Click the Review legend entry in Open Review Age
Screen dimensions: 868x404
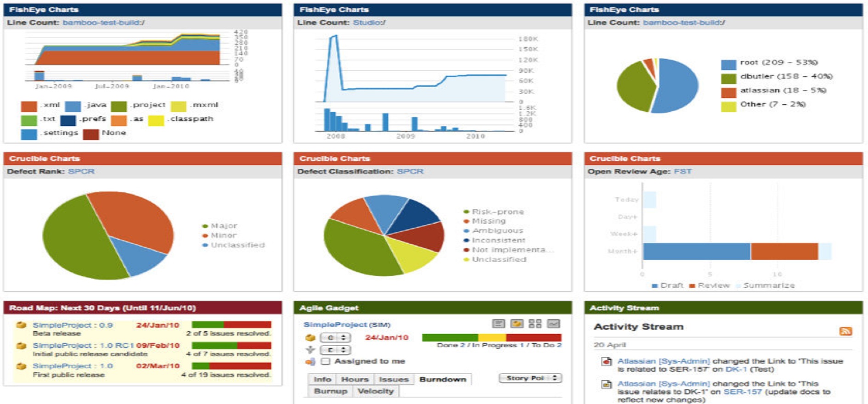(710, 286)
